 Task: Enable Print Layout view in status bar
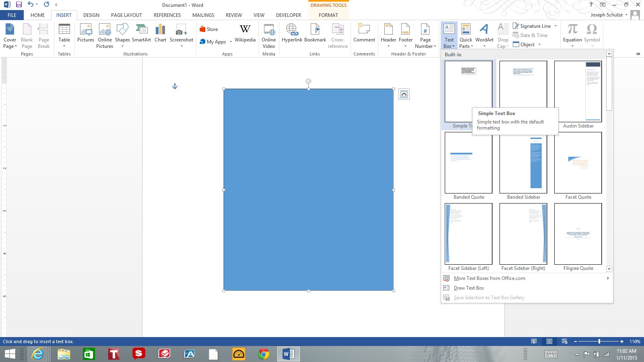[549, 341]
